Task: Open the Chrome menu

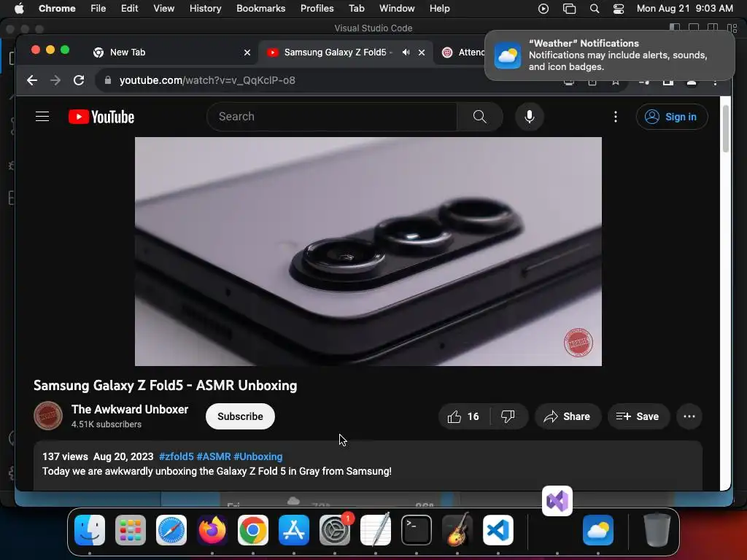Action: click(x=57, y=9)
